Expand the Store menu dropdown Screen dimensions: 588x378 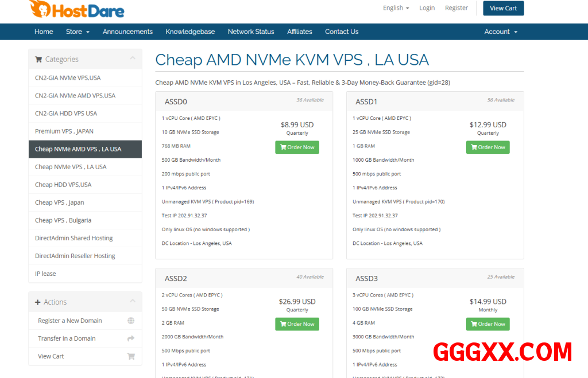(x=78, y=32)
